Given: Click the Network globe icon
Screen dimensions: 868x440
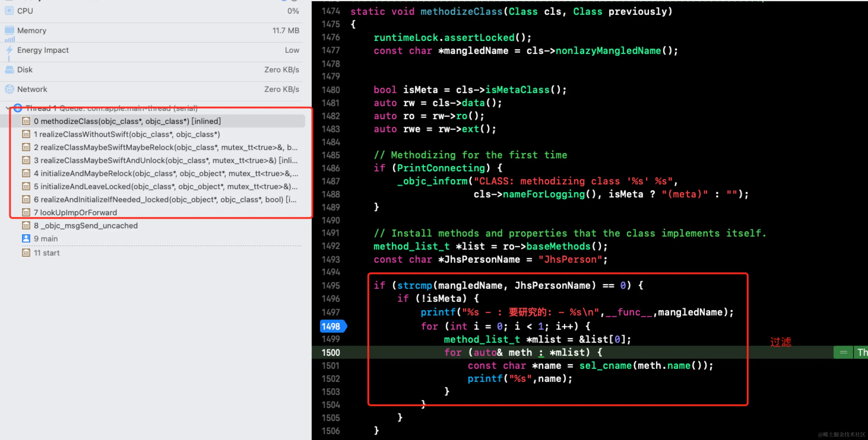Looking at the screenshot, I should click(x=9, y=89).
